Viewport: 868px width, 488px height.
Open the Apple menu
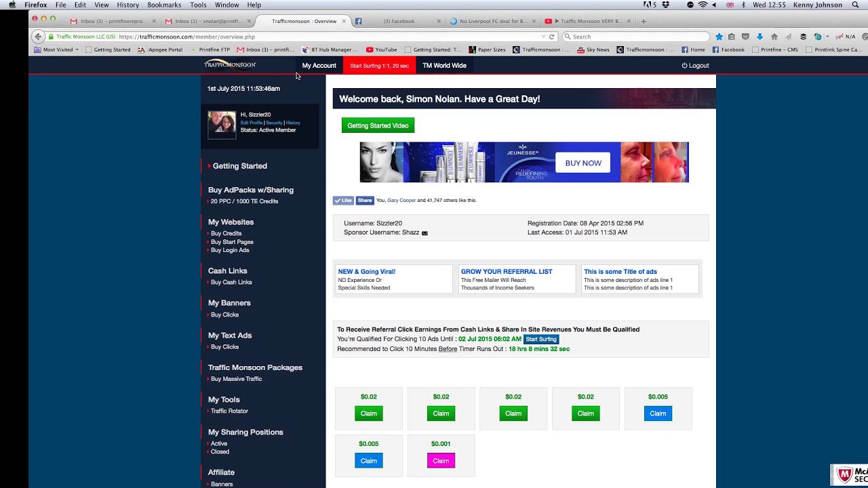12,5
